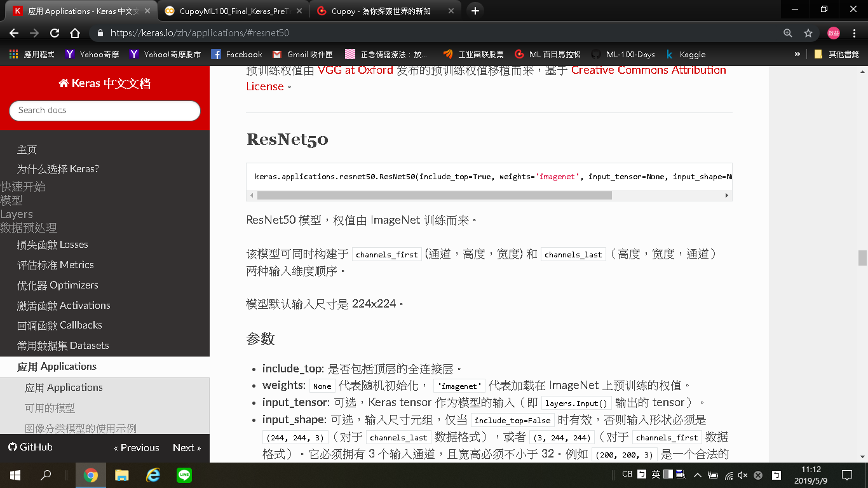This screenshot has width=868, height=488.
Task: Open the Facebook bookmark
Action: tap(236, 55)
